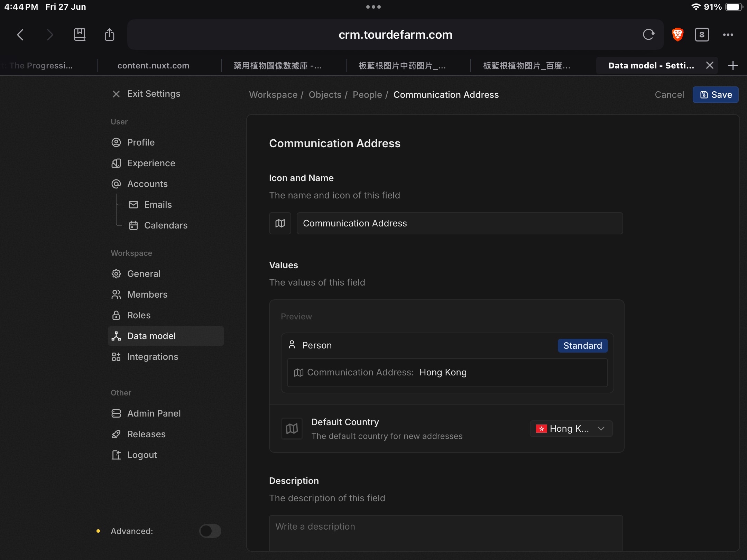Click the Exit Settings X icon
This screenshot has width=747, height=560.
(116, 94)
